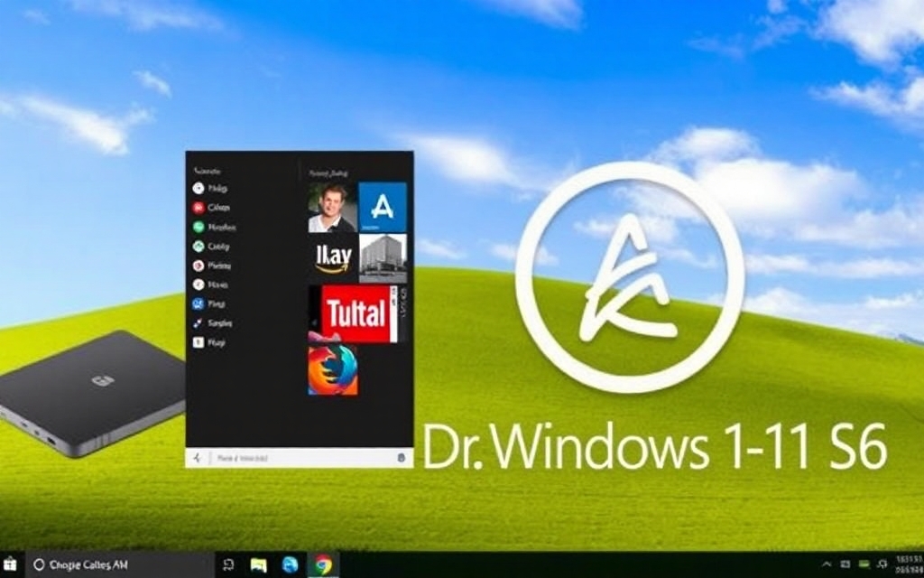The image size is (924, 578).
Task: Open the Firefox tile in the start menu
Action: click(332, 370)
